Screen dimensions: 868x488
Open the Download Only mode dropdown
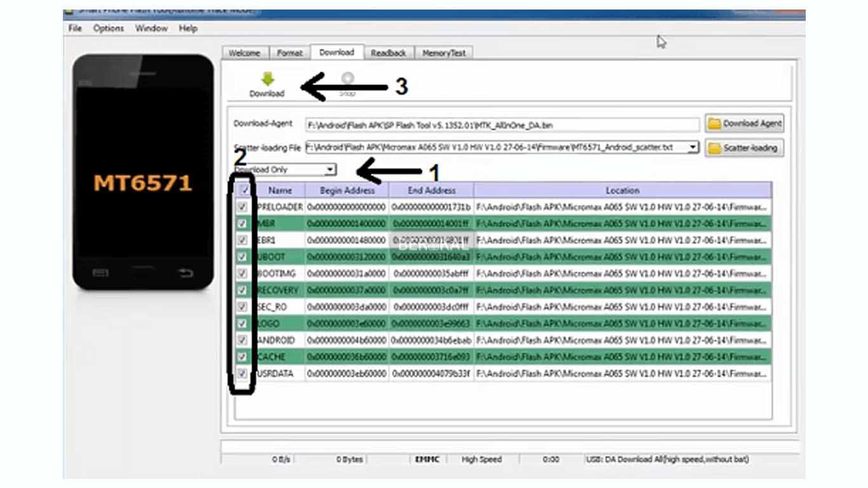329,170
